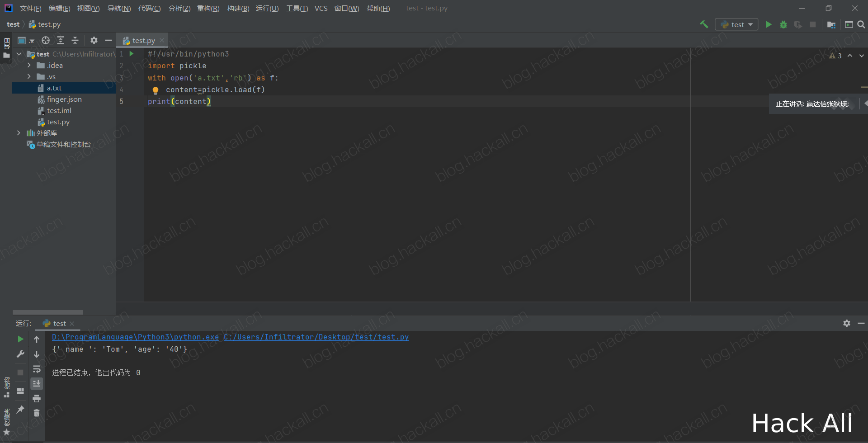Run with coverage shield icon
This screenshot has width=868, height=443.
(x=798, y=24)
